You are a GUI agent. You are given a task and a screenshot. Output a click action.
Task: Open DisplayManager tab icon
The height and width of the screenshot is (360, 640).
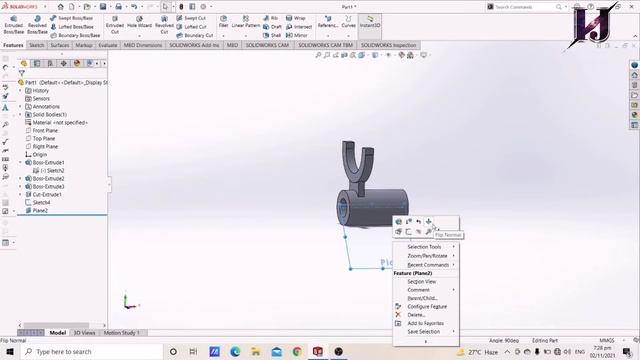[x=77, y=63]
